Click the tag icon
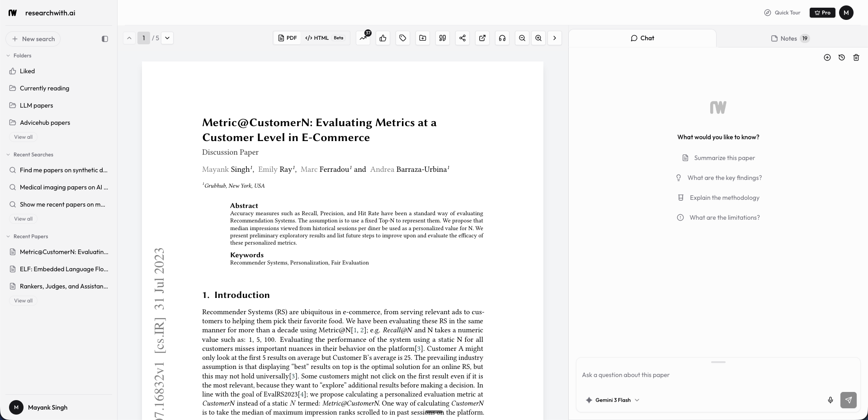 pos(403,38)
